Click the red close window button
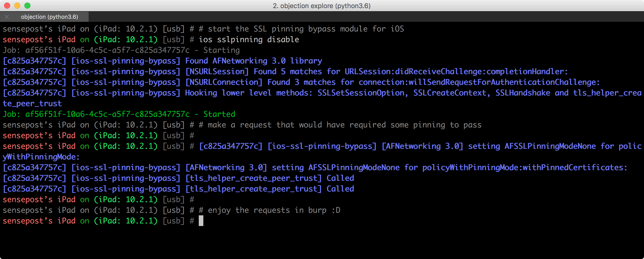This screenshot has height=259, width=644. pyautogui.click(x=7, y=5)
